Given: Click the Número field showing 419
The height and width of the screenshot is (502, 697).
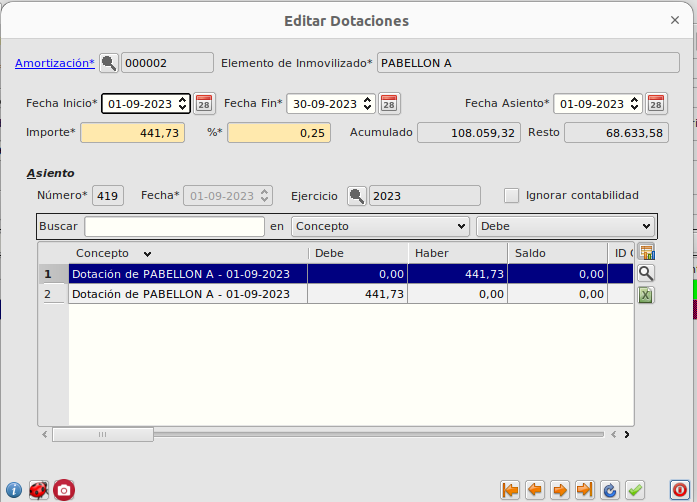Looking at the screenshot, I should point(108,196).
